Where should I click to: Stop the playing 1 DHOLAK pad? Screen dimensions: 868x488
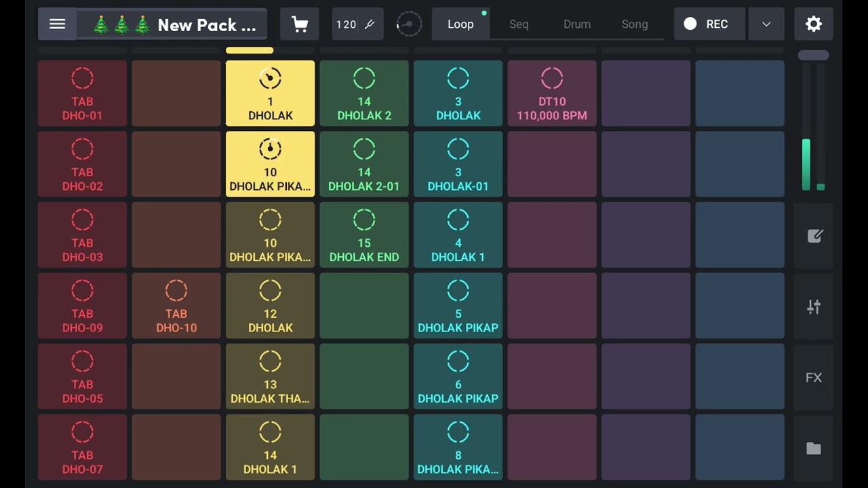click(270, 94)
